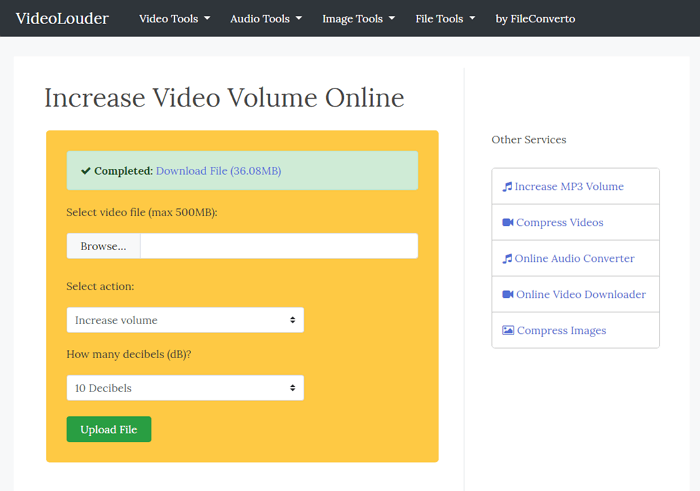Go to the by FileConverto menu item
Viewport: 700px width, 491px height.
point(535,18)
